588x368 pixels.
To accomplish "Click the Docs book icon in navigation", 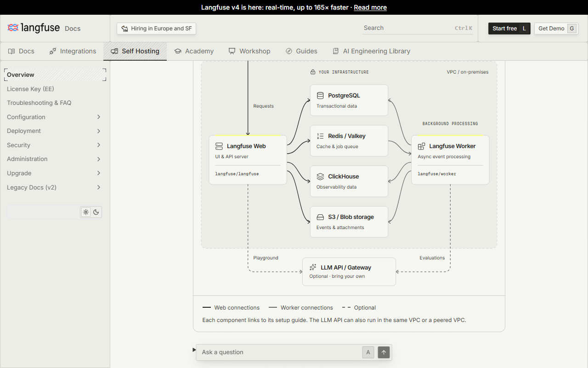I will (x=11, y=51).
